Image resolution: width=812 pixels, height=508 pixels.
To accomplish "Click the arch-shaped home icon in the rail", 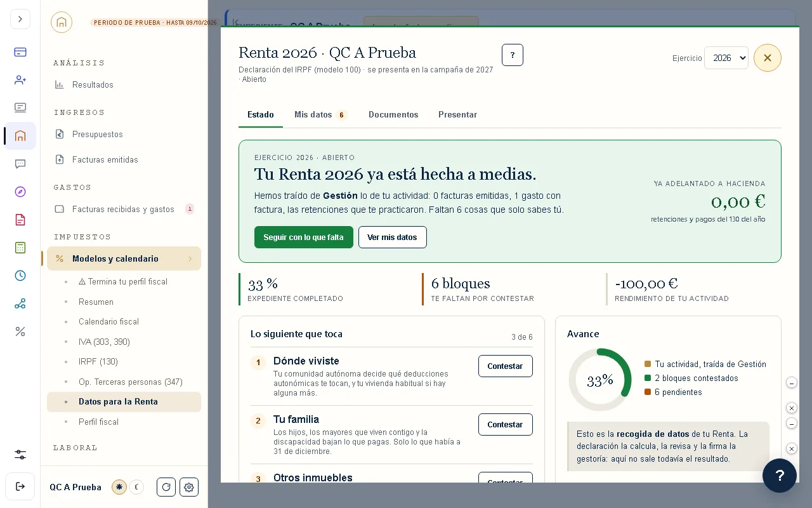I will [20, 136].
